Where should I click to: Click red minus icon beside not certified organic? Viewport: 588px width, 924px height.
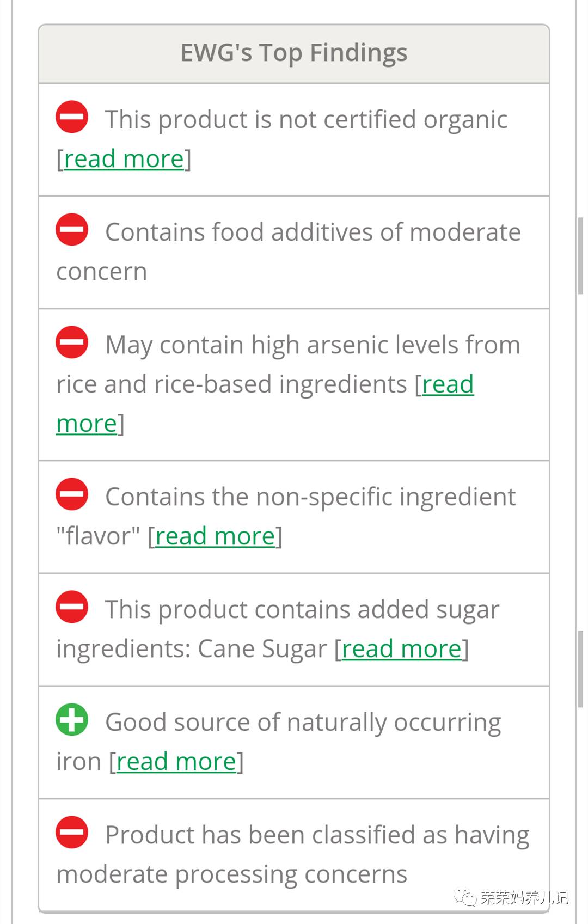72,117
